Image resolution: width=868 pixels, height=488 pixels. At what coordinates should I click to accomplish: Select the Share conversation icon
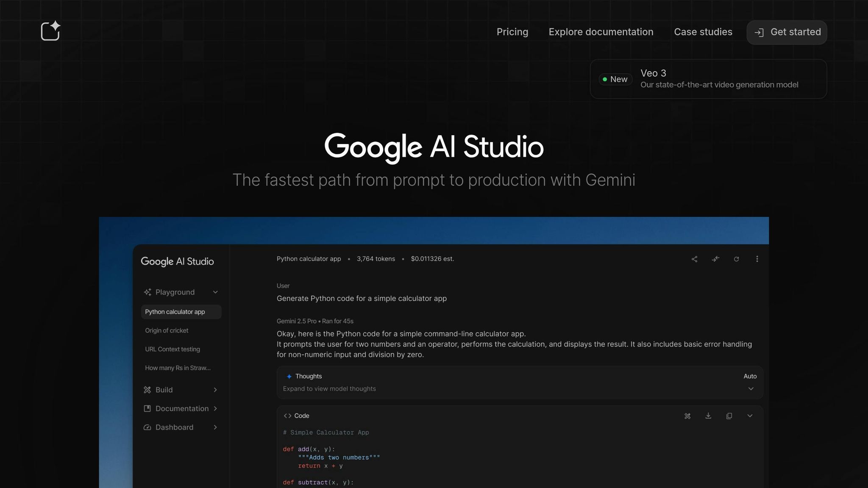695,259
